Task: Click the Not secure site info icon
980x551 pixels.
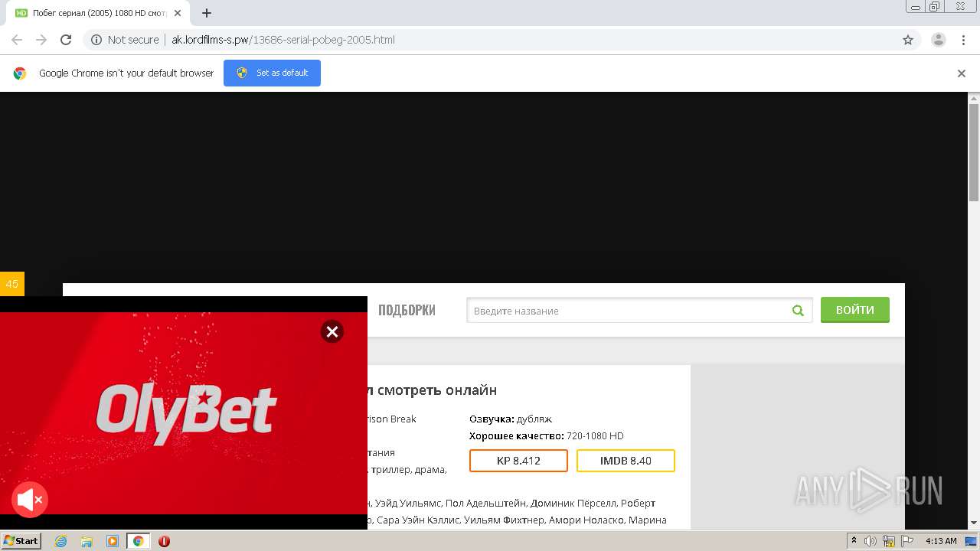Action: (96, 40)
